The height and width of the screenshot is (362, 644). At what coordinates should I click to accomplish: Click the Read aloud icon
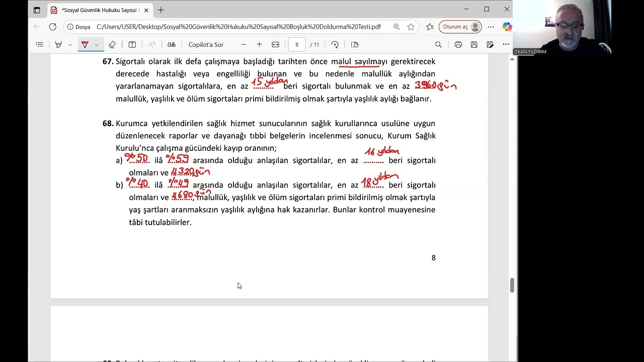point(152,45)
